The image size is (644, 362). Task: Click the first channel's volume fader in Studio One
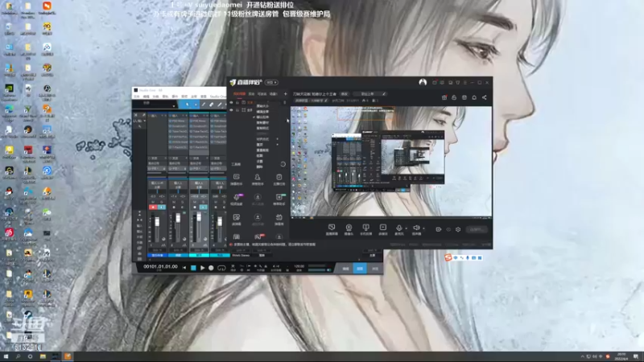157,222
